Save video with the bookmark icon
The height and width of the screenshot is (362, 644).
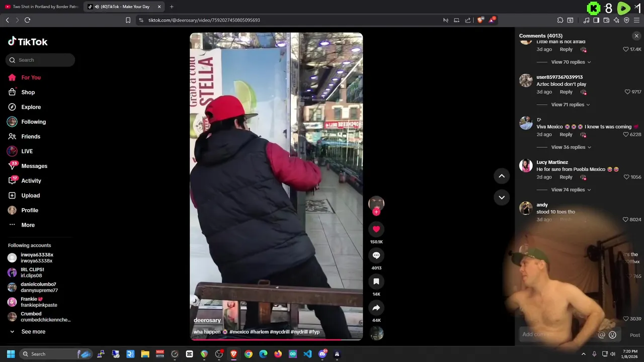(x=376, y=282)
